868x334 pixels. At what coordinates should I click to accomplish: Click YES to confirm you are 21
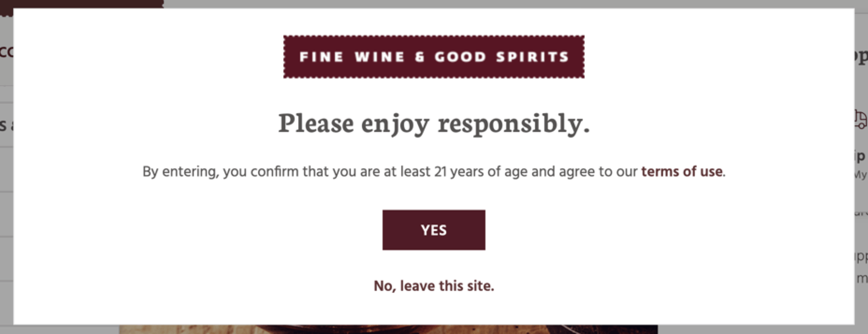click(434, 230)
